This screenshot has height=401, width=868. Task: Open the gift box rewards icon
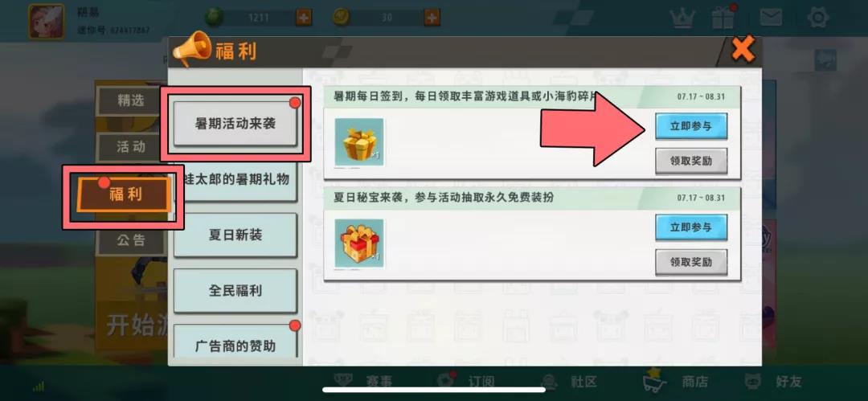723,18
